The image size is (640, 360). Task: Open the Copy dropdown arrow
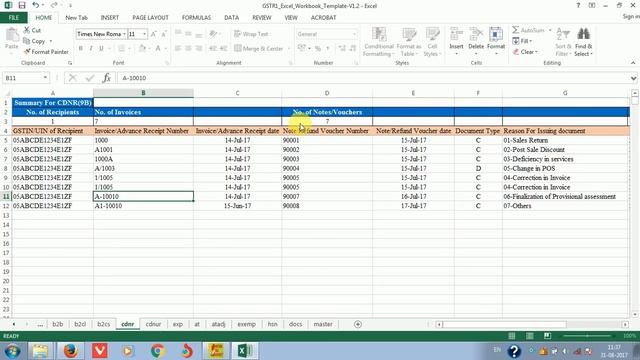click(51, 41)
